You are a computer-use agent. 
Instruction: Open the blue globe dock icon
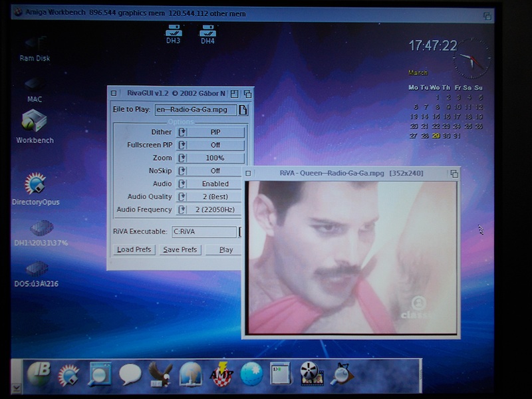pos(251,374)
